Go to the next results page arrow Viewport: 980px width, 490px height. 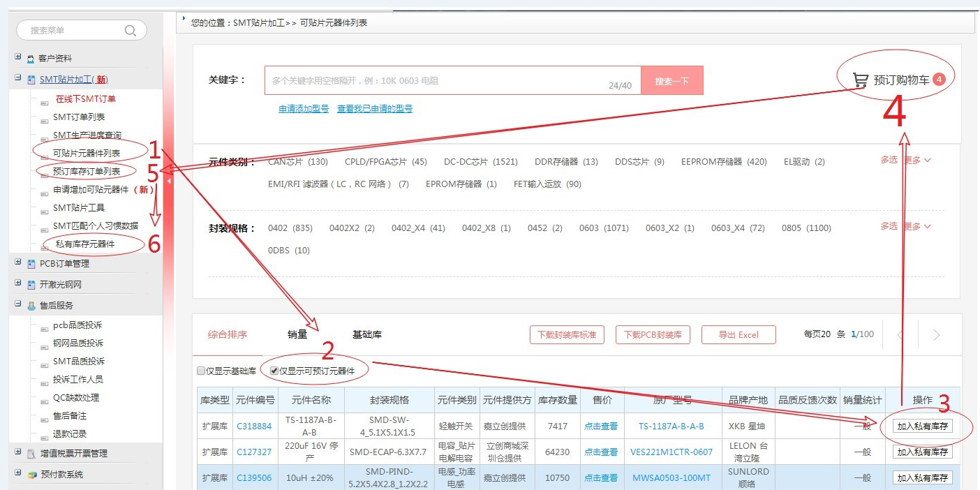pyautogui.click(x=937, y=335)
